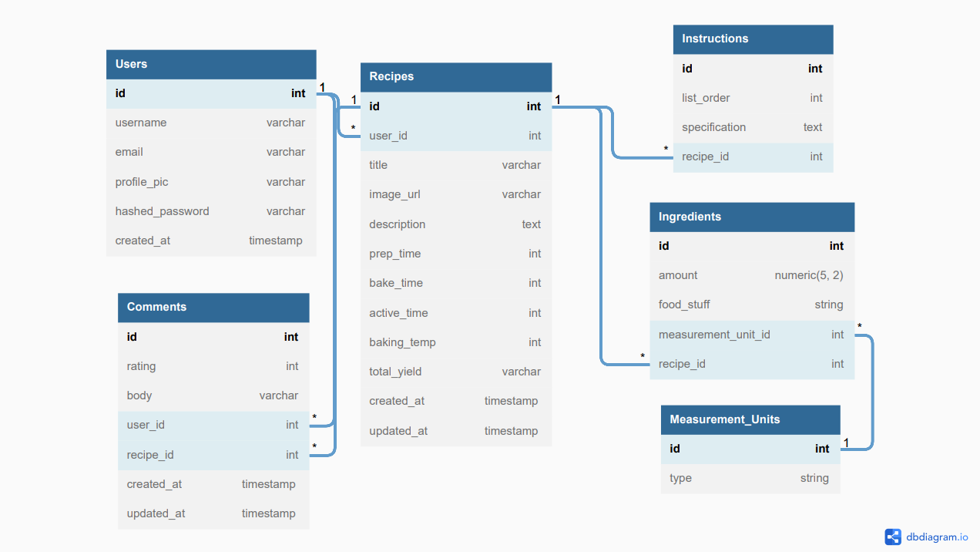Click the dbdiagram.io share logo icon
Viewport: 980px width, 552px height.
tap(893, 537)
